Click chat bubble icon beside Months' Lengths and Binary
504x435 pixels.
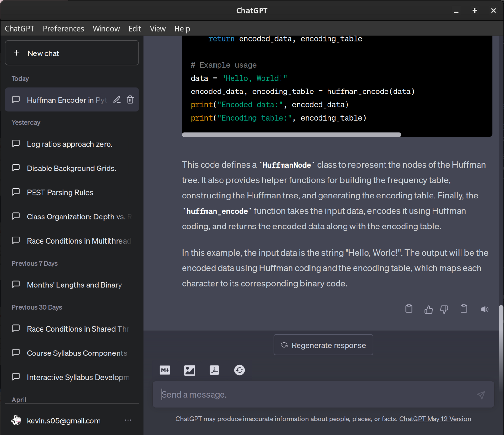[x=16, y=285]
